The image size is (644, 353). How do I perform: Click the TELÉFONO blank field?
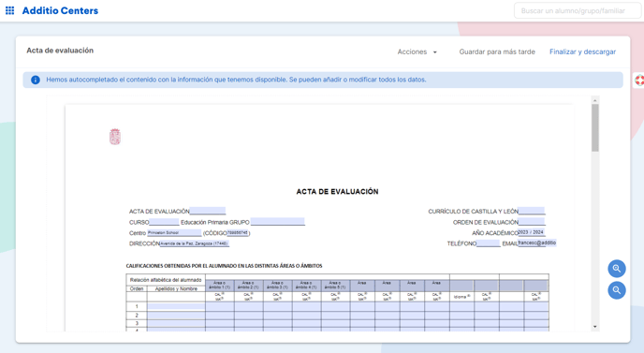pyautogui.click(x=489, y=243)
